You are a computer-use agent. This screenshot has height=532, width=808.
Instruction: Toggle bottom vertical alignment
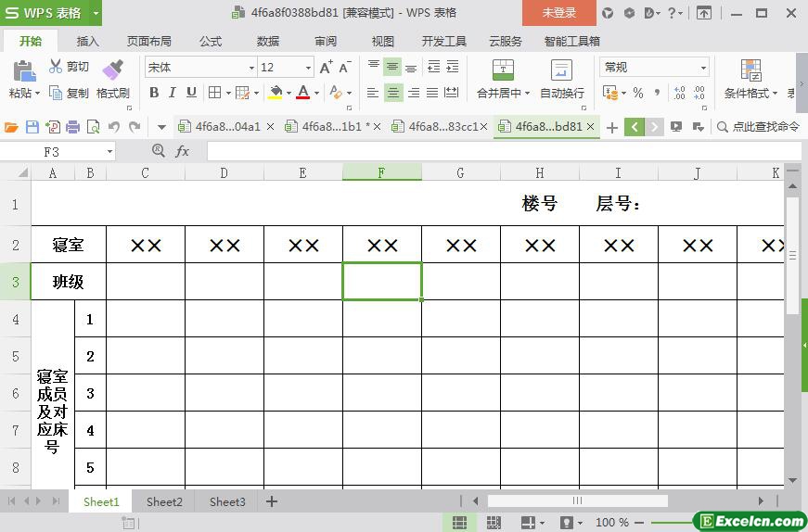coord(411,67)
